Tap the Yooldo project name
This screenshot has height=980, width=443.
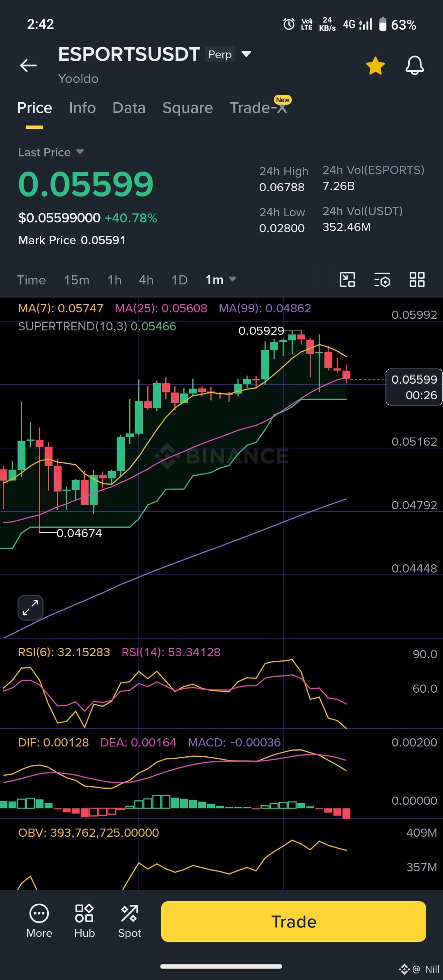point(78,78)
